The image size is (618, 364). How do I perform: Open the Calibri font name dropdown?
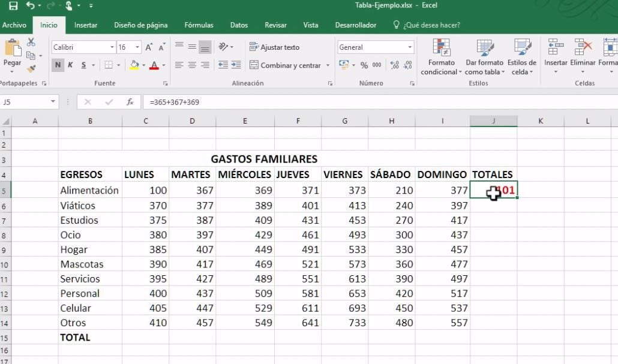click(83, 47)
